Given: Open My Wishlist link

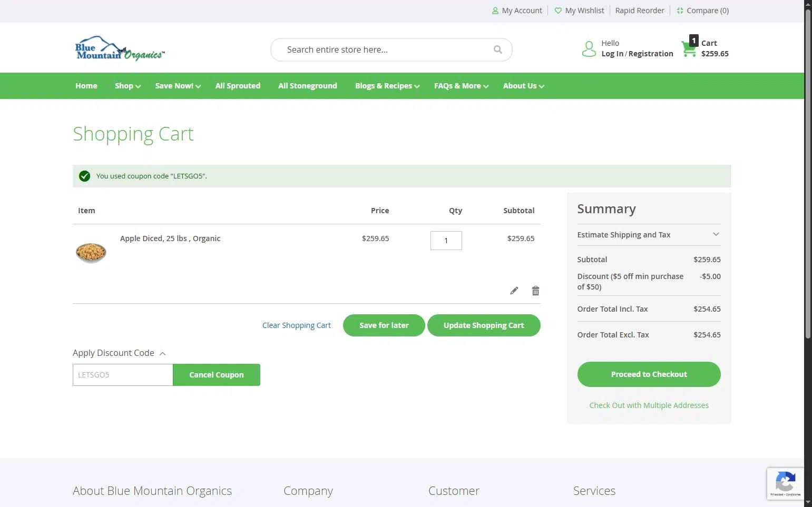Looking at the screenshot, I should (x=579, y=11).
